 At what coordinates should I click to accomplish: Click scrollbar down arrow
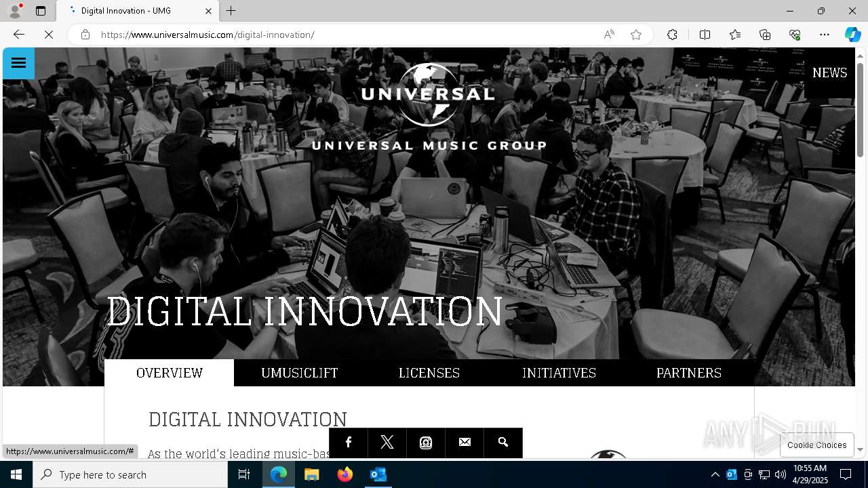860,449
